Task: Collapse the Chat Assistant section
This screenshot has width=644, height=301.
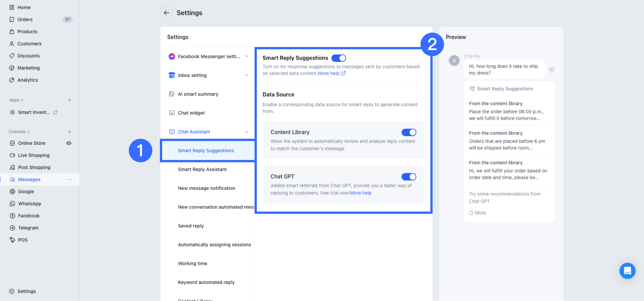Action: (247, 132)
